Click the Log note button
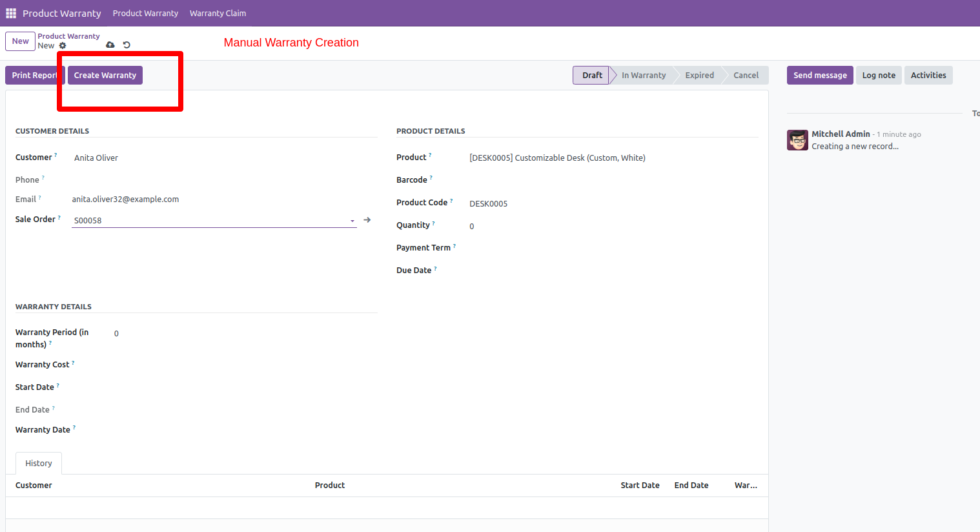The image size is (980, 532). tap(879, 76)
